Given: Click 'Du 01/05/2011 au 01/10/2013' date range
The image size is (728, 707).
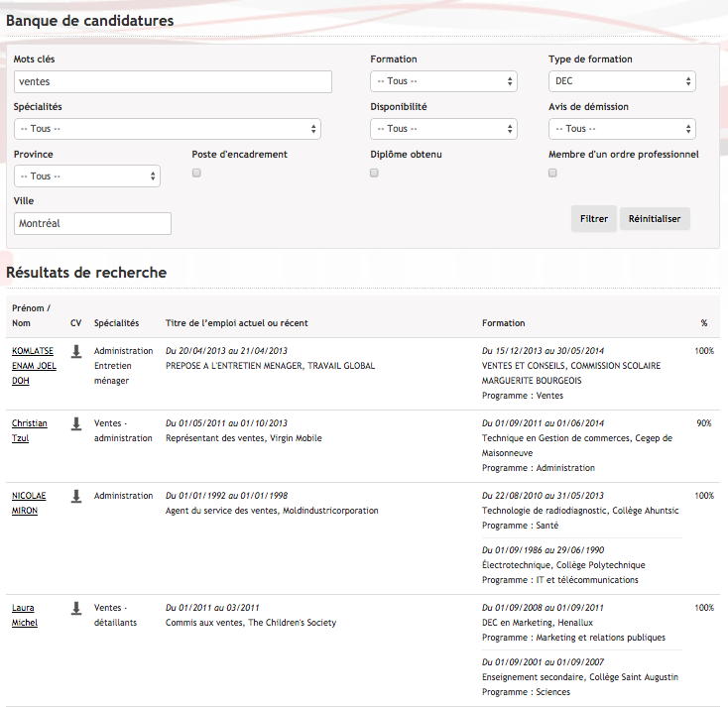Looking at the screenshot, I should [x=226, y=423].
